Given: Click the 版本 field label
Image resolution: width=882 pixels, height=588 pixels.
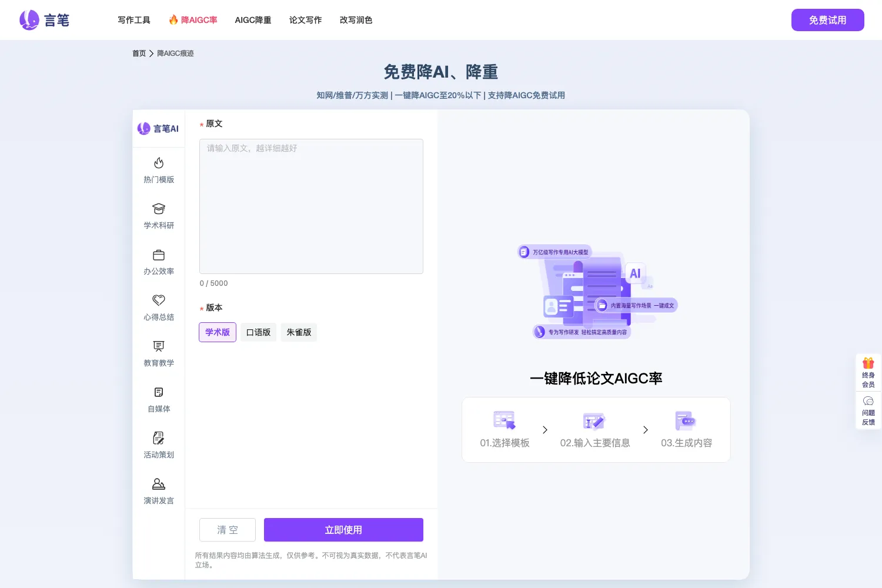Looking at the screenshot, I should click(x=214, y=308).
